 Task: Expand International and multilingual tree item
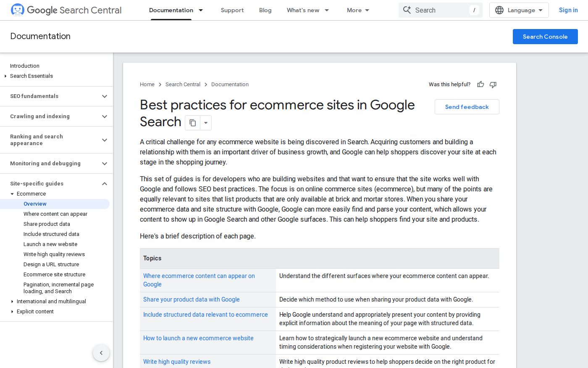[x=12, y=302]
